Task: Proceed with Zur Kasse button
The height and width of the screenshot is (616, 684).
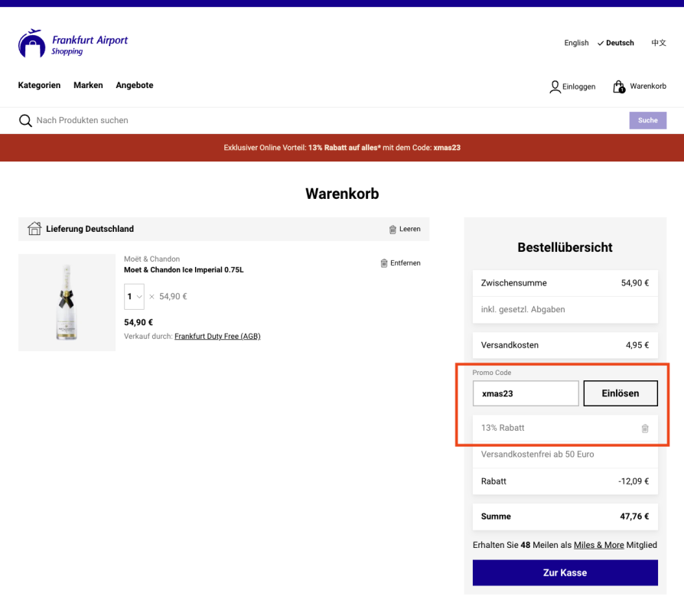Action: [x=565, y=572]
